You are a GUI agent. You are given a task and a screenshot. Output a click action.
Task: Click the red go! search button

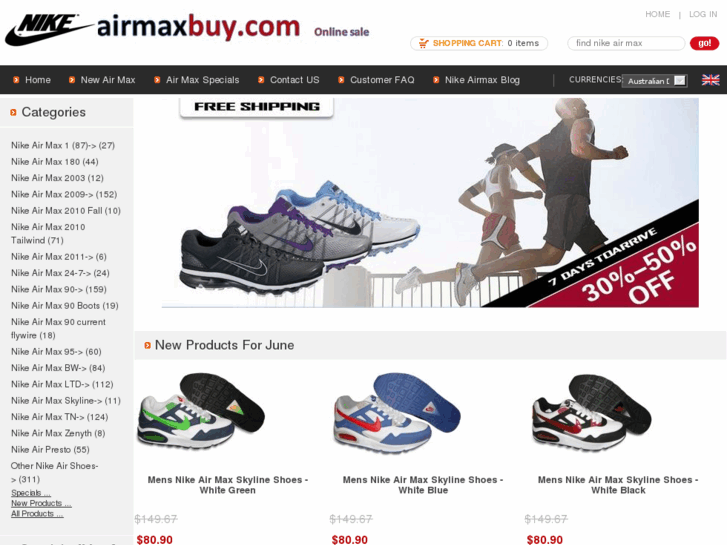pyautogui.click(x=704, y=43)
